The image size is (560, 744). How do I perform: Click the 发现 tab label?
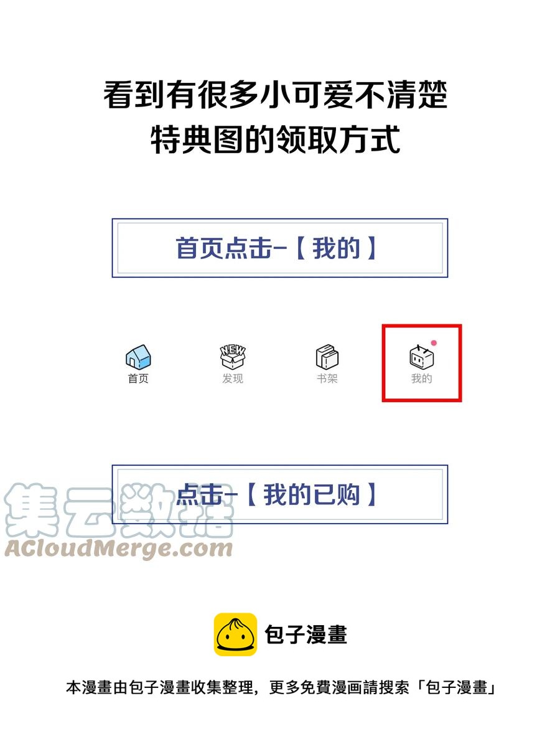click(x=232, y=379)
